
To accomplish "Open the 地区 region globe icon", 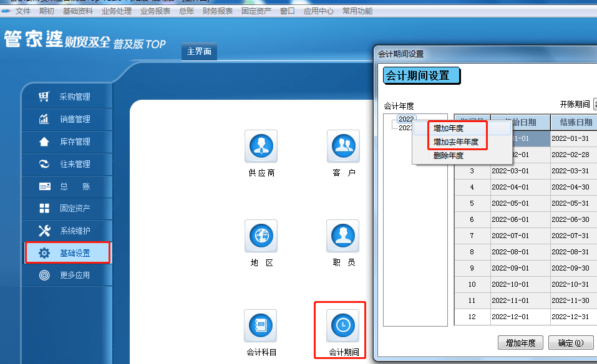I will [x=261, y=236].
